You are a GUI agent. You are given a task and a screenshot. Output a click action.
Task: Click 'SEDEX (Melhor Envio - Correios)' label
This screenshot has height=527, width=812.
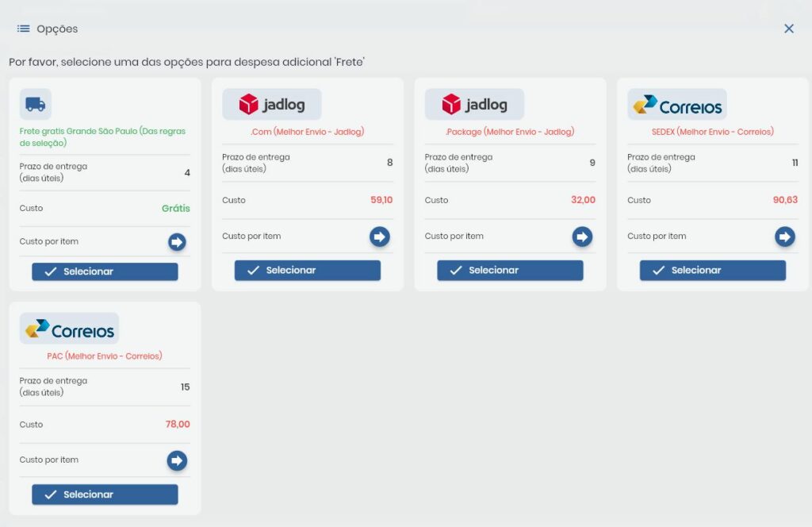712,132
